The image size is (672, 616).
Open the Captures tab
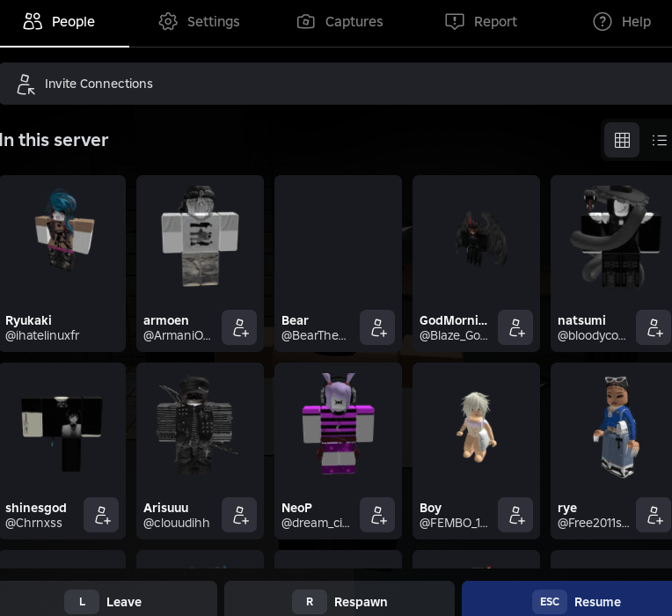pyautogui.click(x=340, y=22)
